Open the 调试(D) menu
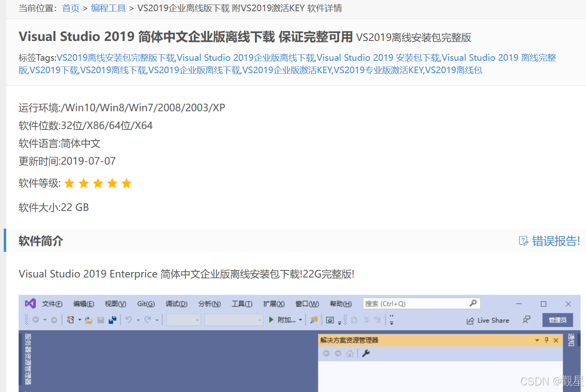This screenshot has width=586, height=392. point(177,304)
